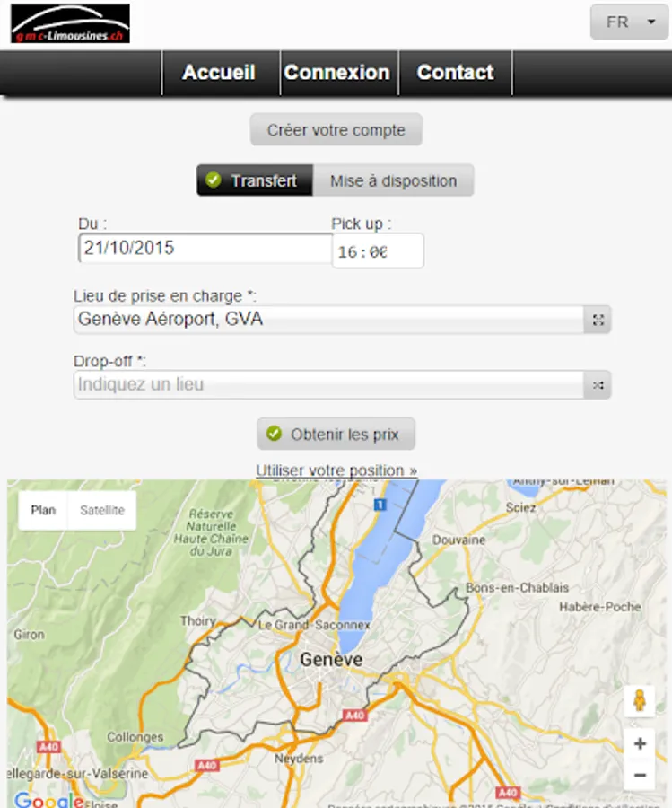Open the Connexion menu item

click(337, 73)
